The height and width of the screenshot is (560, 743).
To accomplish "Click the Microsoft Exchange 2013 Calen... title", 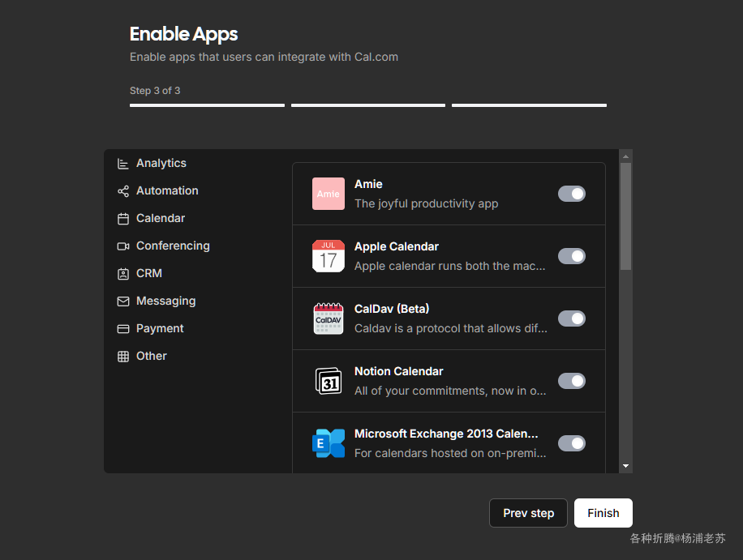I will (446, 434).
